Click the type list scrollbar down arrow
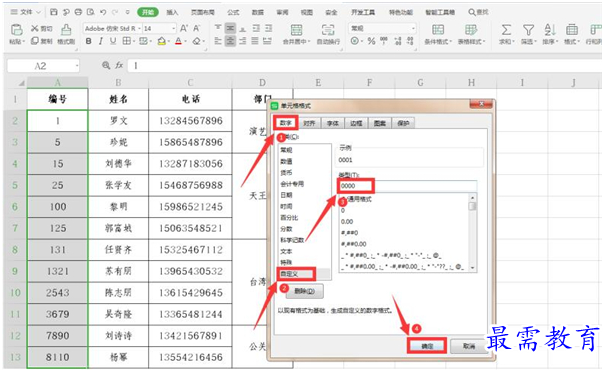608x370 pixels. click(x=472, y=268)
